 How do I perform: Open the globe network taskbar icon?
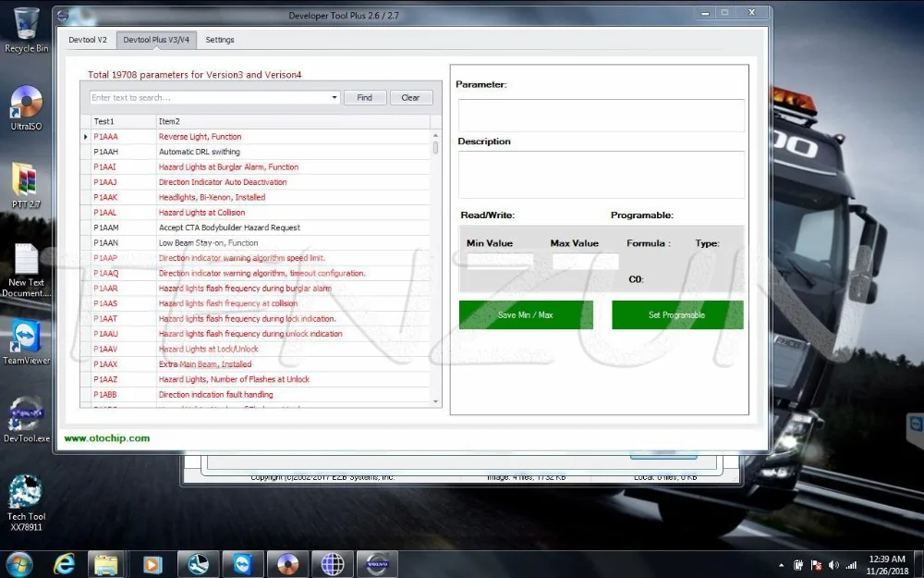point(333,564)
